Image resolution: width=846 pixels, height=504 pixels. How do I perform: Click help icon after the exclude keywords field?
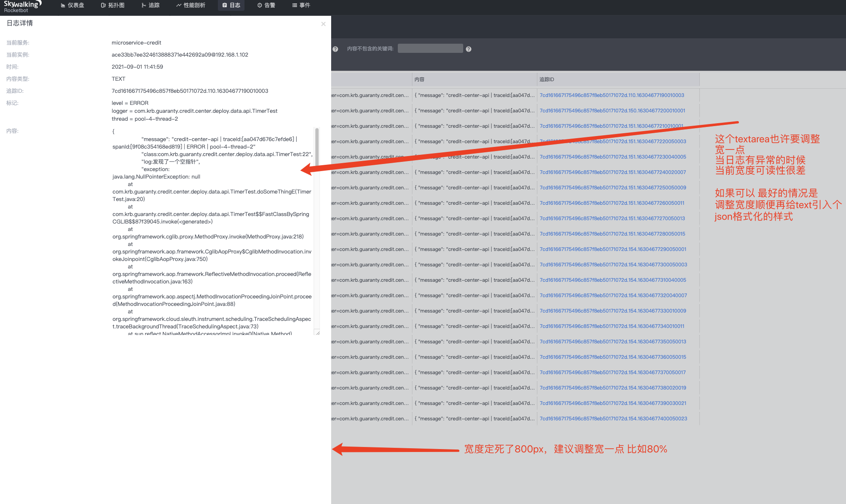click(469, 49)
